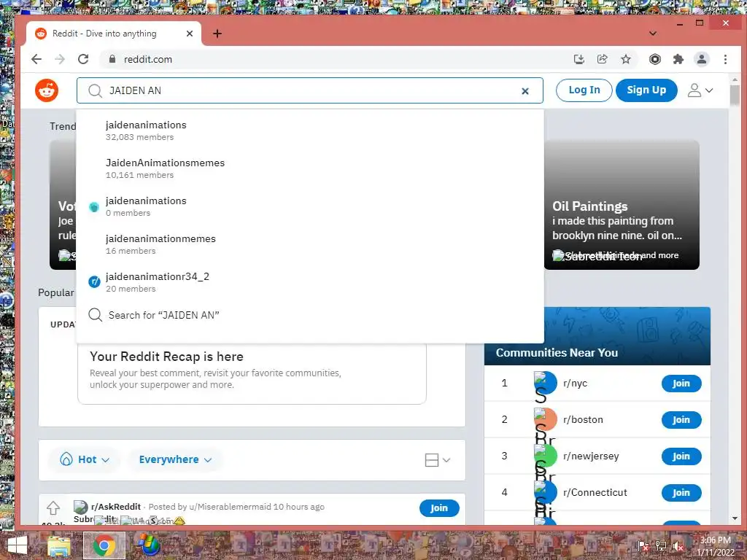Viewport: 747px width, 560px height.
Task: Click the Log In button
Action: pos(584,90)
